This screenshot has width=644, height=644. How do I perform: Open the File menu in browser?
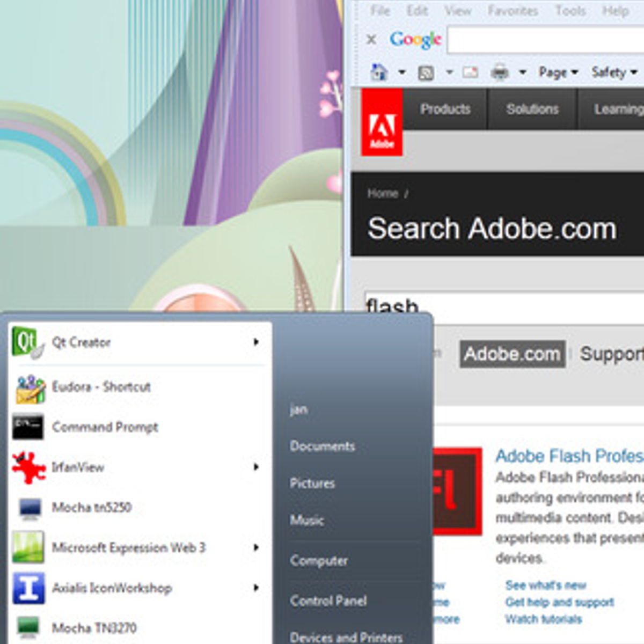(x=380, y=11)
